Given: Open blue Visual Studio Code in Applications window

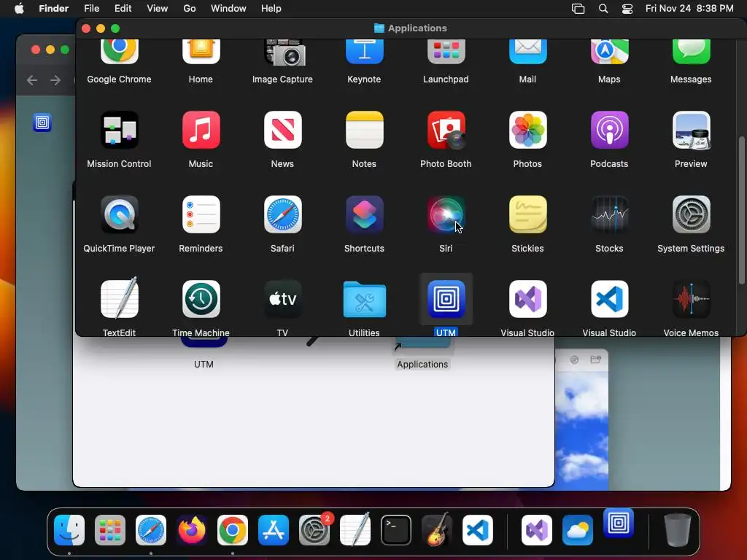Looking at the screenshot, I should 609,299.
